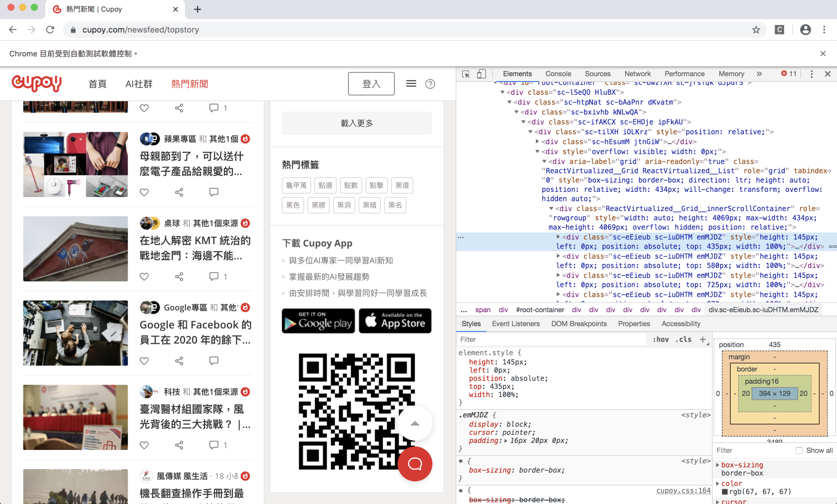Viewport: 837px width, 504px height.
Task: Collapse the sc-htpNat sc-bAaPnr div node
Action: pyautogui.click(x=510, y=102)
